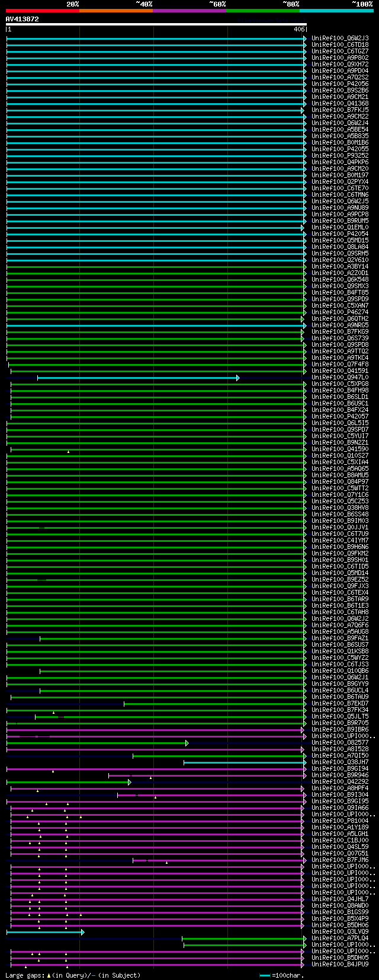This screenshot has width=379, height=980.
Task: Select hit UniRef100_B9S2B6
Action: [x=340, y=90]
